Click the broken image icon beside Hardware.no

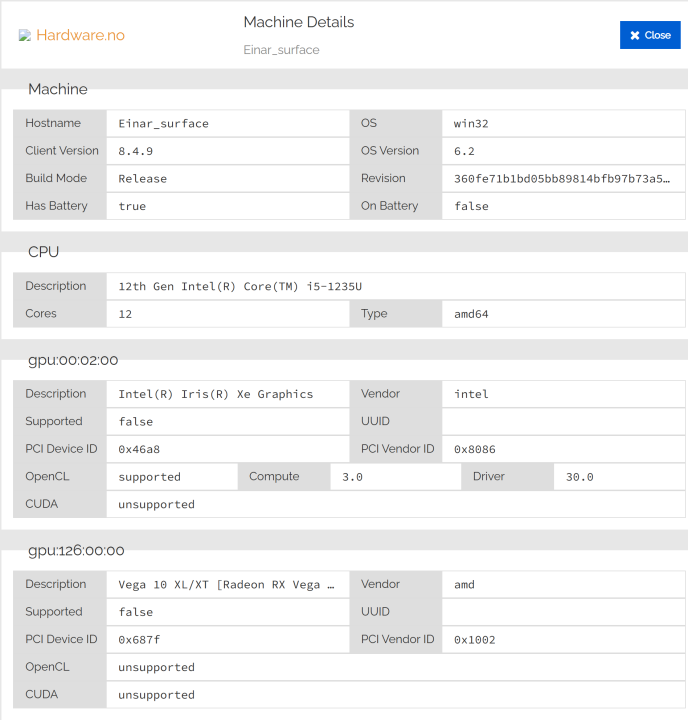(25, 35)
